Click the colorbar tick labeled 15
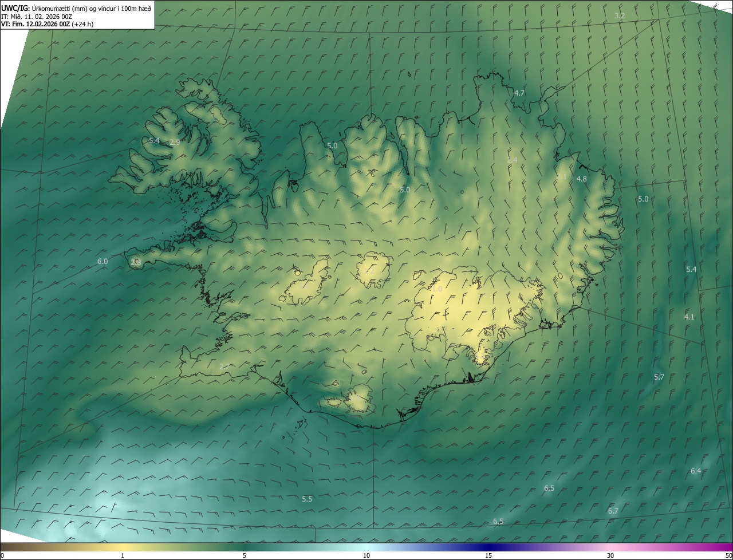 pos(488,555)
